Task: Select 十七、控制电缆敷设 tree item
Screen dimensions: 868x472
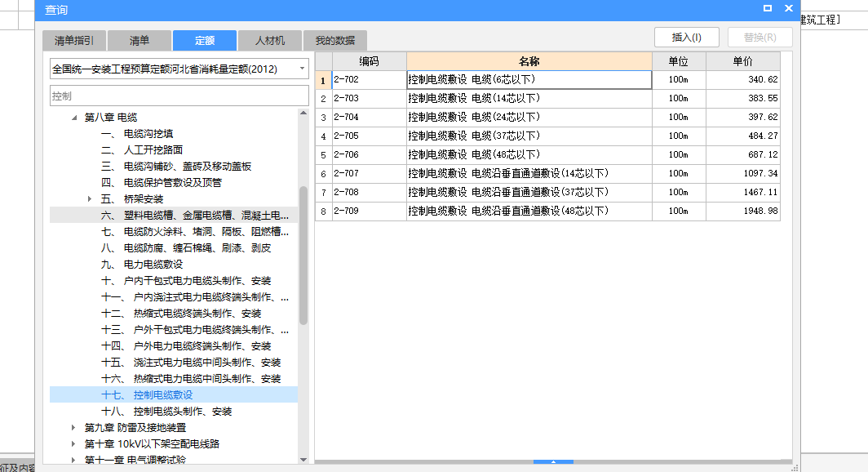Action: pos(147,395)
